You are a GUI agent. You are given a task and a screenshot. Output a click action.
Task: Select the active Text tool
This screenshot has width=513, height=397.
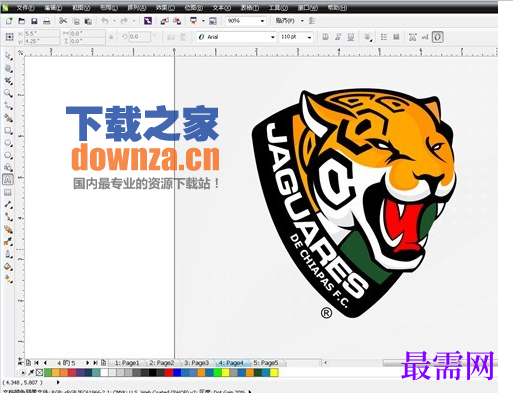8,180
